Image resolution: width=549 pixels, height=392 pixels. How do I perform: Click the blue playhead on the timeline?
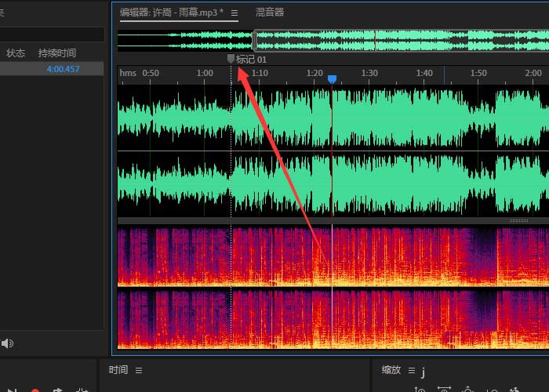tap(332, 79)
